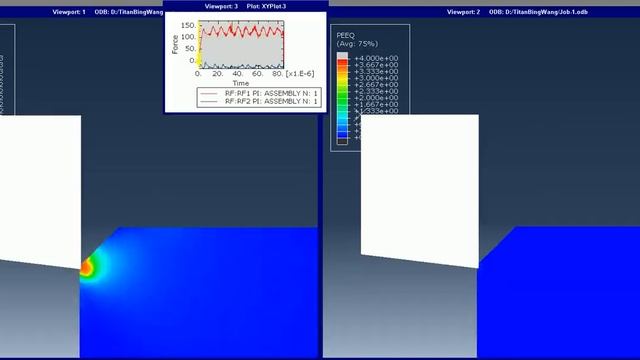Screen dimensions: 640x360
Task: Click the (Avg: 75%) legend subtitle
Action: 357,44
